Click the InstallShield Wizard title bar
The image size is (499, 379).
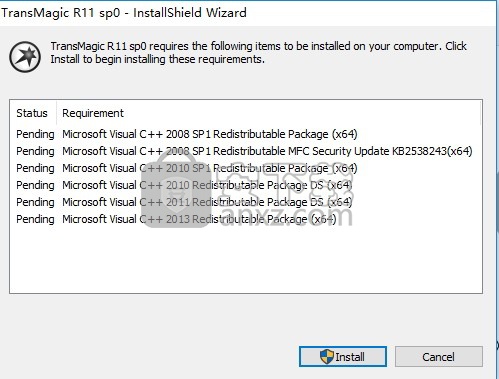[x=248, y=13]
